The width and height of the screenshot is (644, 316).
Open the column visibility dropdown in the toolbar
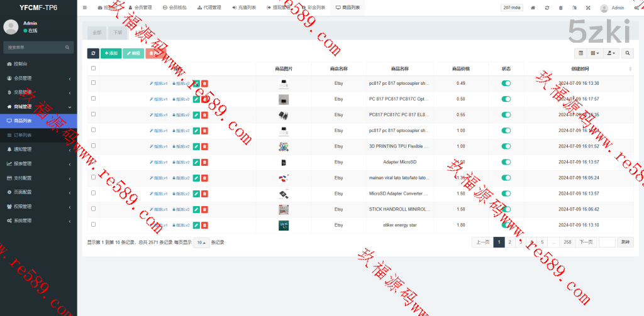pyautogui.click(x=595, y=53)
